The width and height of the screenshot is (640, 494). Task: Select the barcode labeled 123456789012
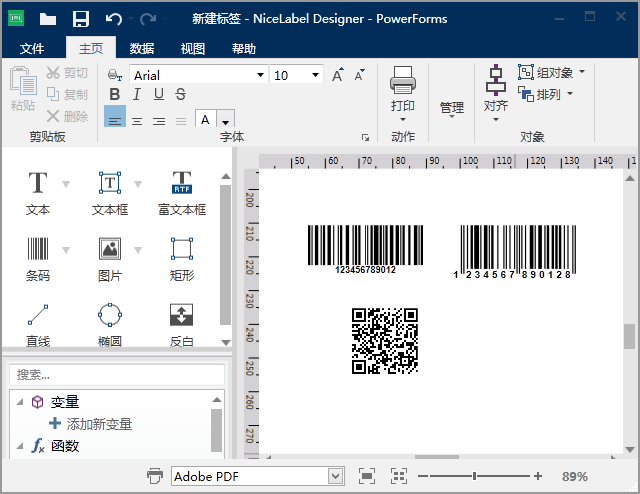pos(365,249)
